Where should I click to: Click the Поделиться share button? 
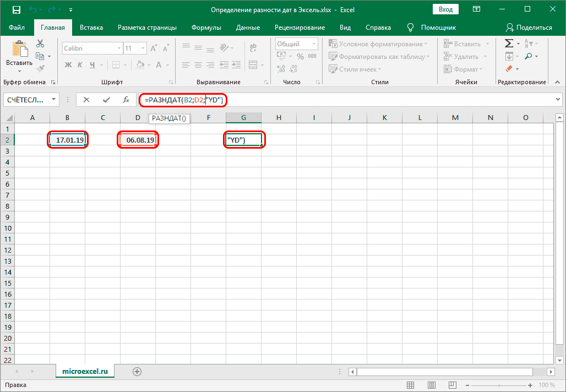click(529, 28)
